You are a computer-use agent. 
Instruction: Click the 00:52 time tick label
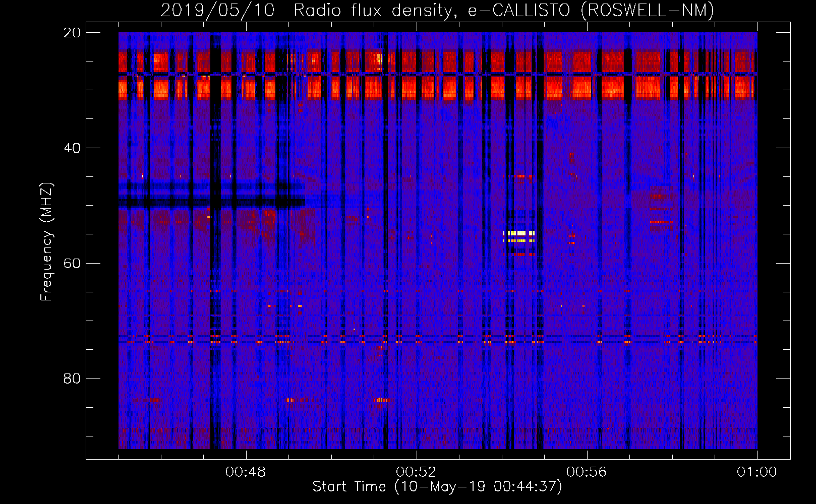416,472
